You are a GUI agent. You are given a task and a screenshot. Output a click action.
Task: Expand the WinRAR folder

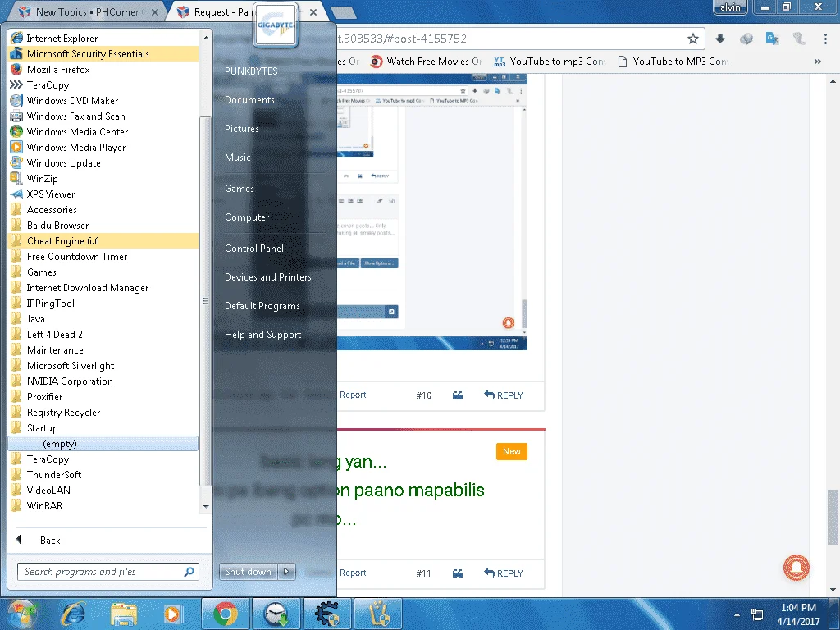click(103, 505)
